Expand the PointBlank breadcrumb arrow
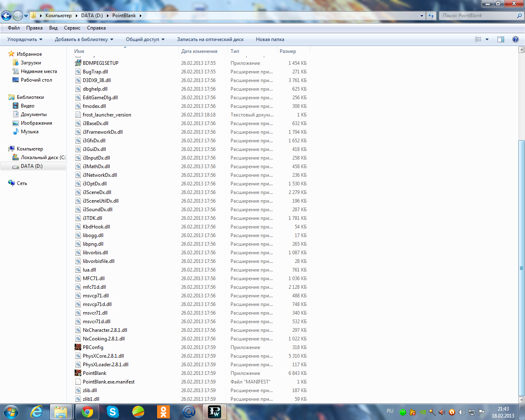This screenshot has width=525, height=420. 140,16
